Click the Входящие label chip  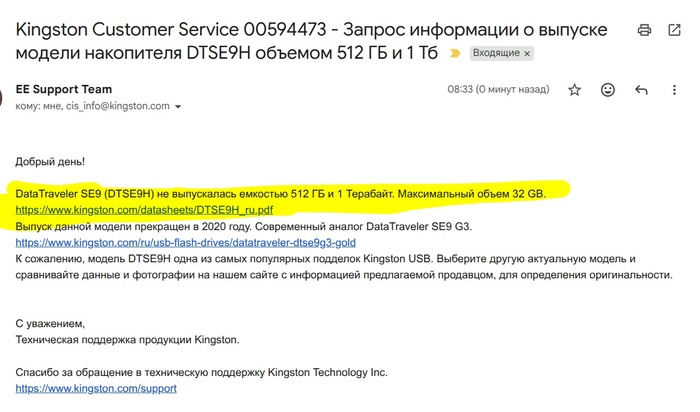[x=495, y=52]
